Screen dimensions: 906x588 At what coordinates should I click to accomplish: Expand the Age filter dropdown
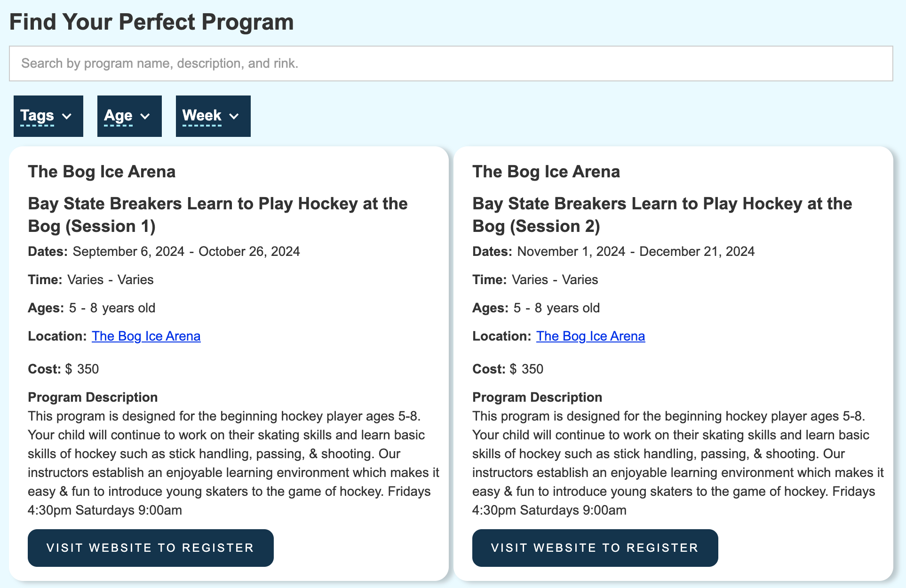pyautogui.click(x=129, y=116)
